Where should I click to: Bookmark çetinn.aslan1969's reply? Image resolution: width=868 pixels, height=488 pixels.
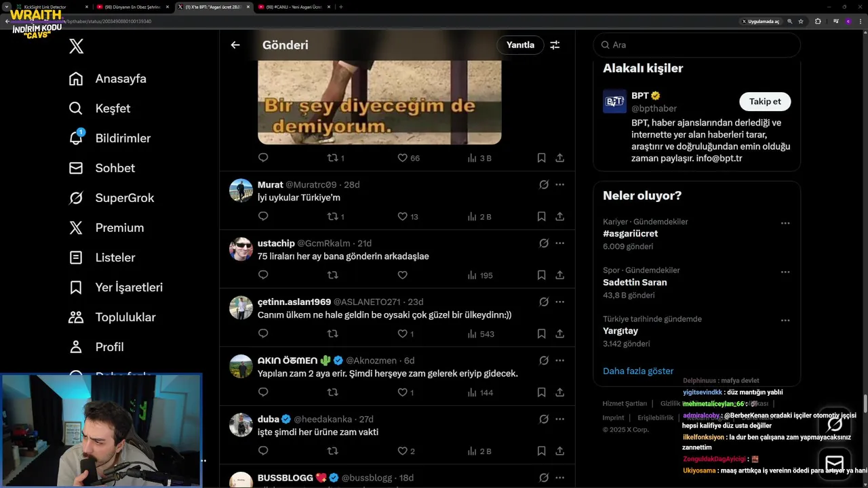click(541, 334)
